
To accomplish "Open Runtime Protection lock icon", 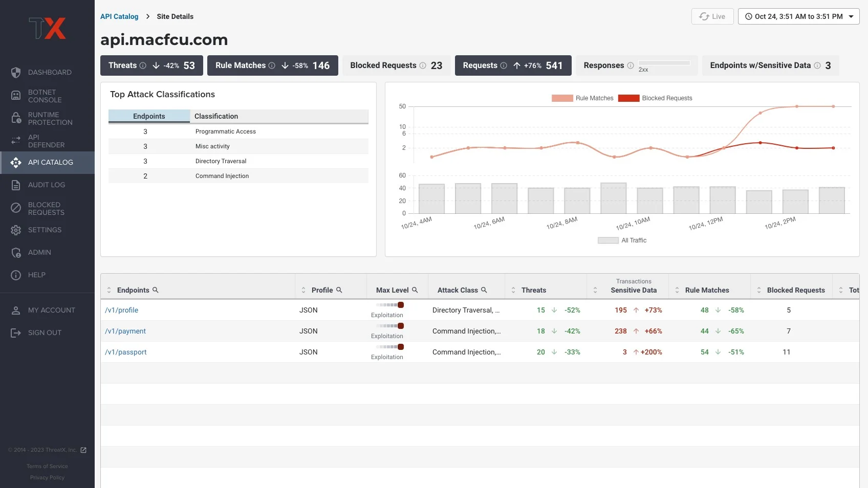I will (x=16, y=119).
